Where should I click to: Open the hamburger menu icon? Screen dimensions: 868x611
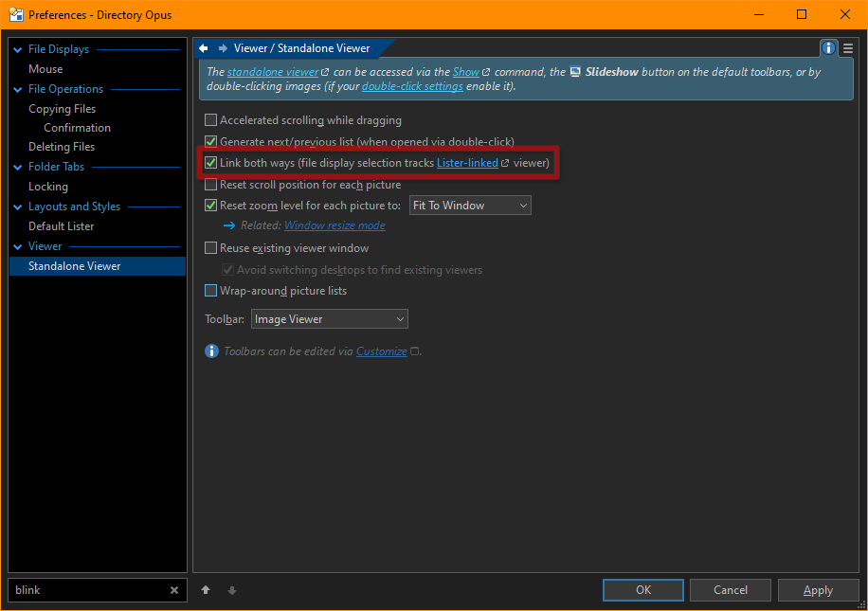click(847, 48)
